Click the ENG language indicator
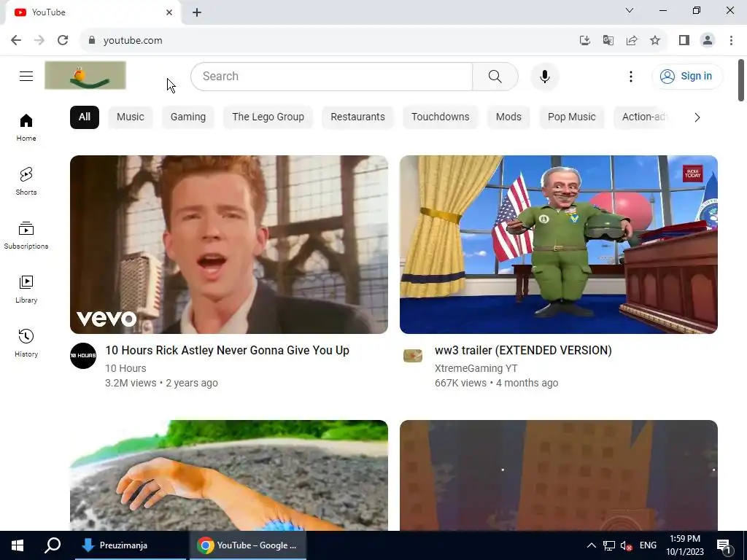Image resolution: width=747 pixels, height=560 pixels. (648, 545)
